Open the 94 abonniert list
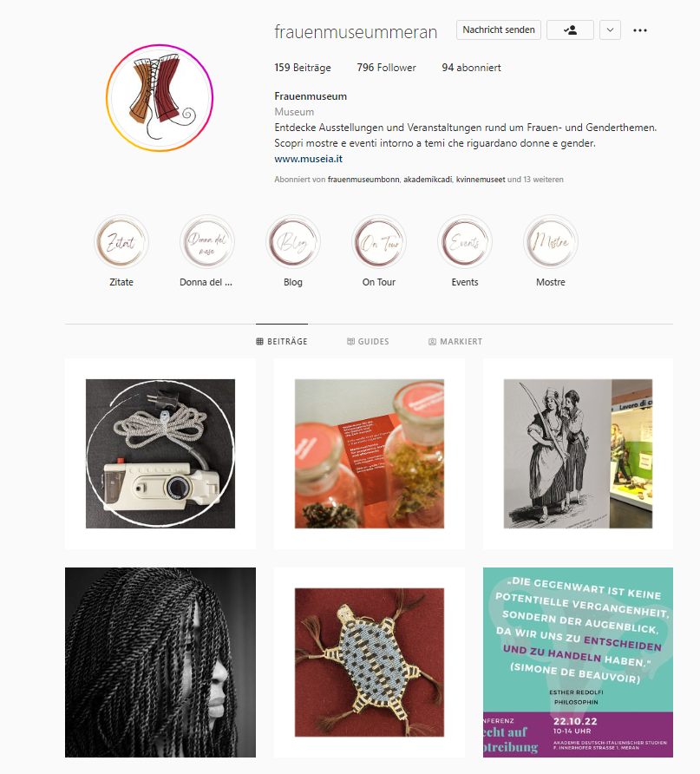700x774 pixels. (471, 68)
